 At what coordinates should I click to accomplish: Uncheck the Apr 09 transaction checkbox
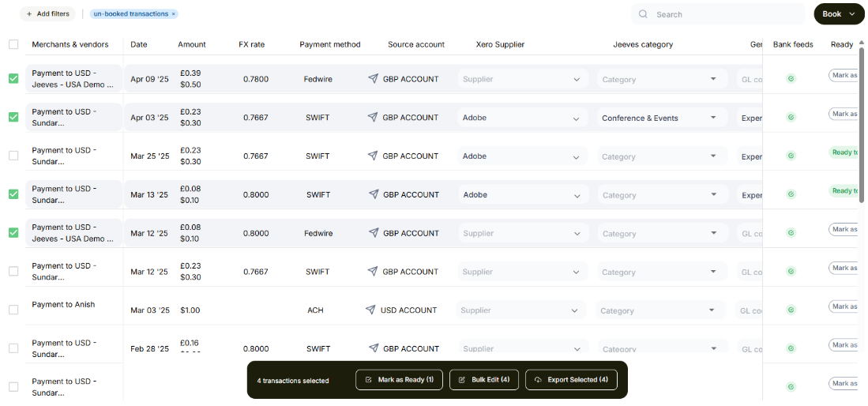pos(13,79)
